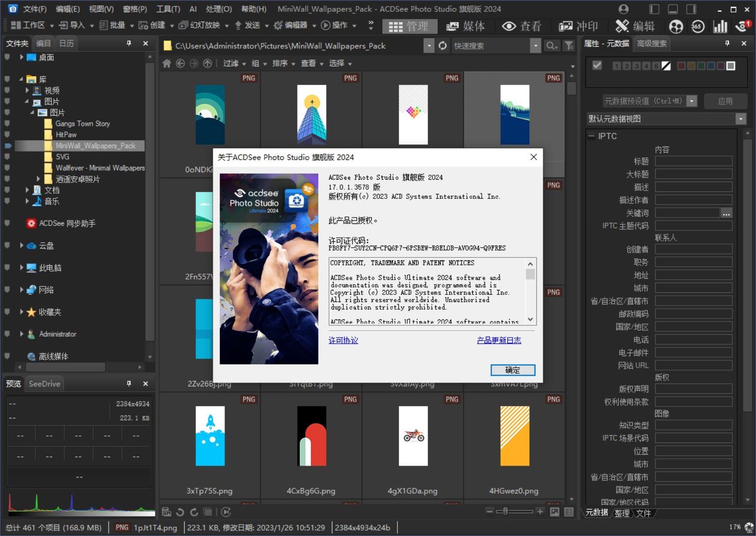Click the zoom-in plus icon for thumbnails
The width and height of the screenshot is (756, 536).
pyautogui.click(x=540, y=511)
